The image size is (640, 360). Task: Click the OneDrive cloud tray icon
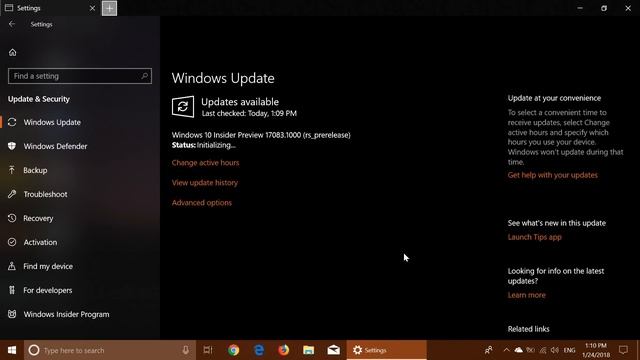tap(518, 350)
